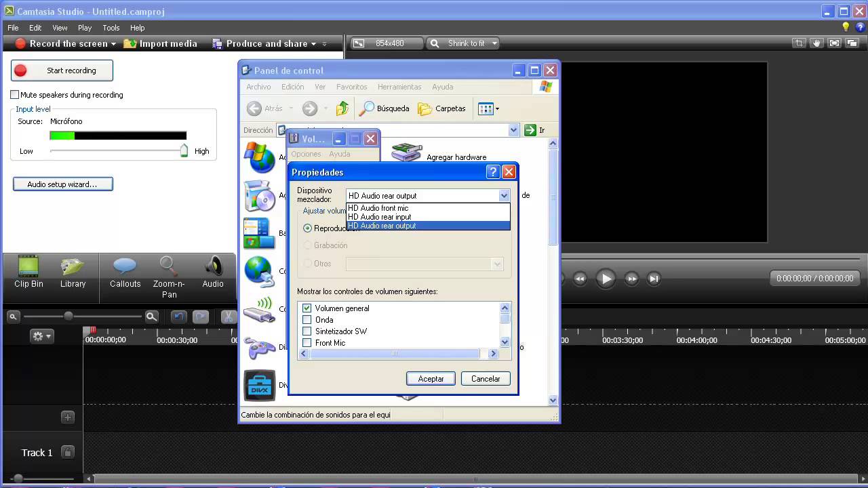Open the Callouts tool

(125, 272)
